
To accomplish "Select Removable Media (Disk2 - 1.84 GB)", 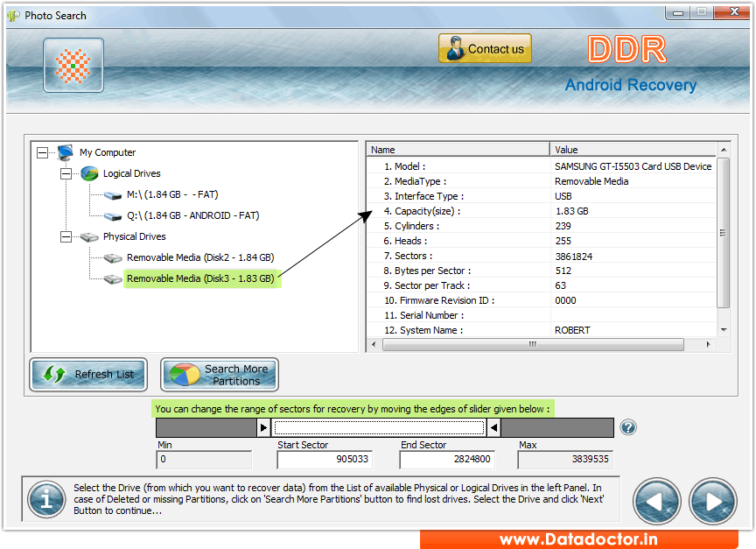I will click(200, 257).
